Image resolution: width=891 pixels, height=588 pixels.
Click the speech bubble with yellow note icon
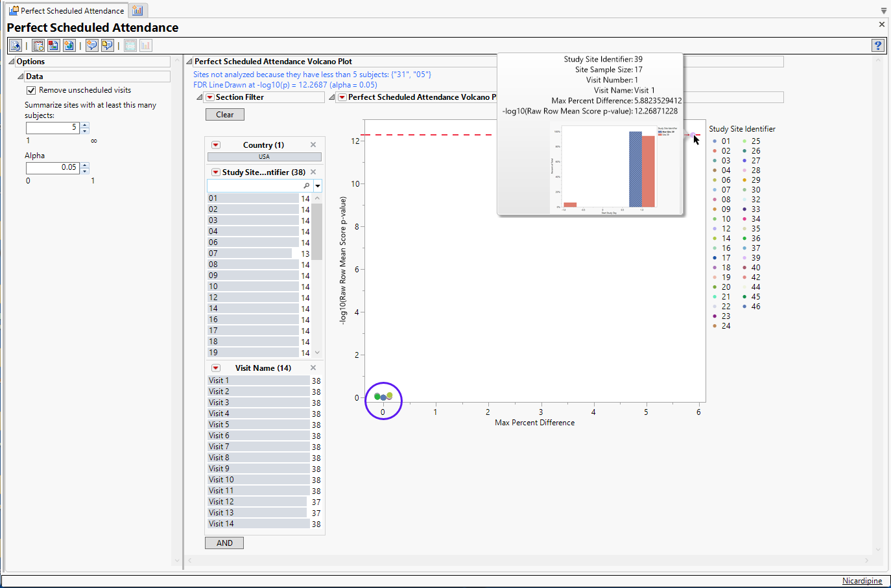click(x=107, y=45)
